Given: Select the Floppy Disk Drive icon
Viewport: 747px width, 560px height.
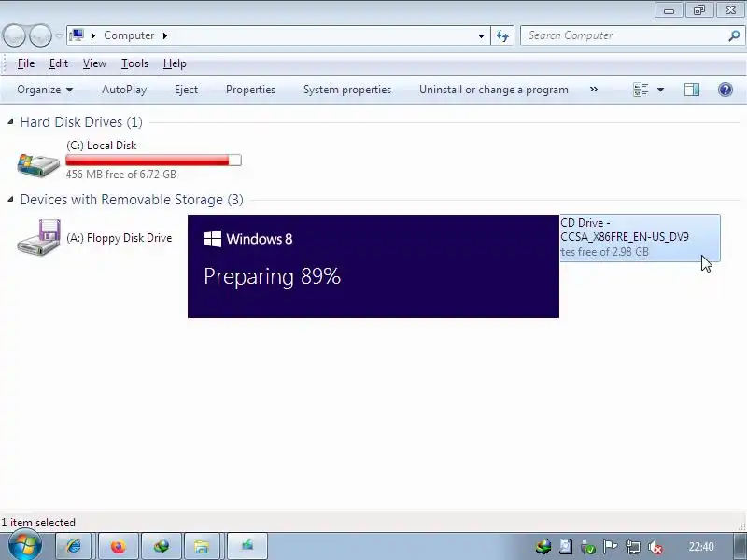Looking at the screenshot, I should 38,238.
